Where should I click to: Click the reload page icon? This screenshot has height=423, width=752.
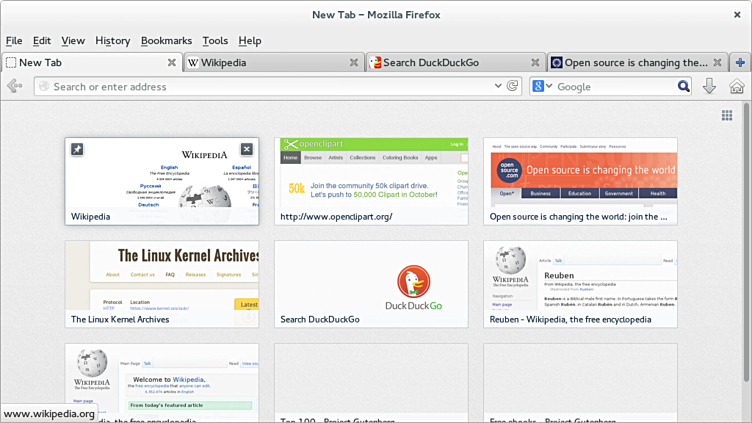513,87
